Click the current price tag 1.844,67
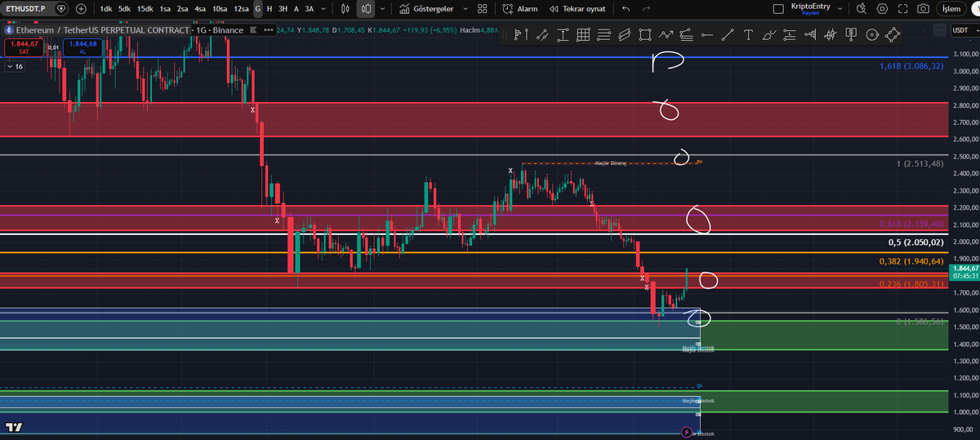The height and width of the screenshot is (440, 980). pos(964,269)
